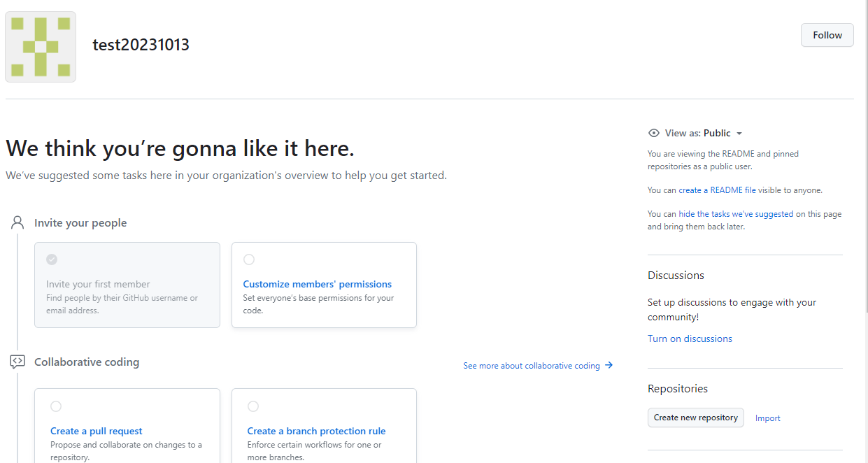The height and width of the screenshot is (463, 868).
Task: Open the Create a pull request link
Action: pos(97,431)
